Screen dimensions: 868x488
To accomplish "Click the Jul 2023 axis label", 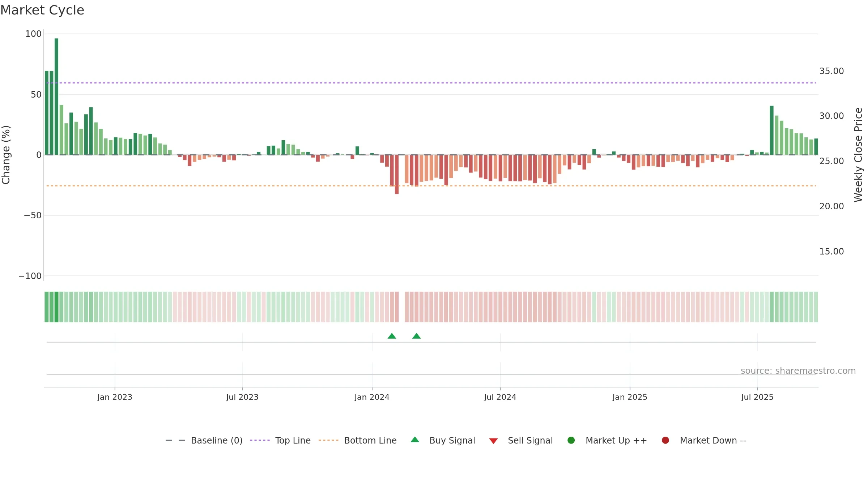I will pyautogui.click(x=242, y=397).
